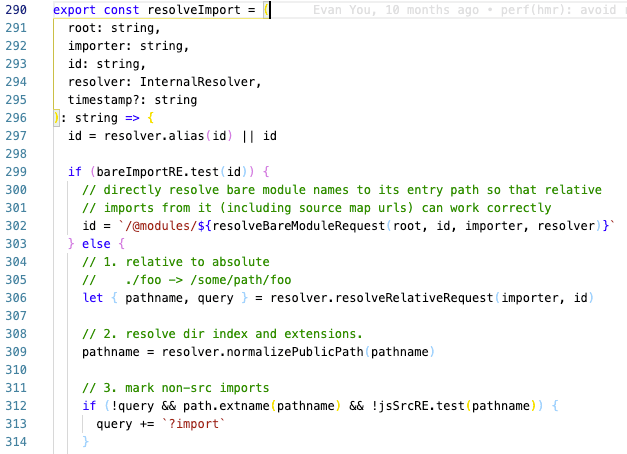This screenshot has height=454, width=627.
Task: Click line number 290 in the gutter
Action: coord(16,10)
